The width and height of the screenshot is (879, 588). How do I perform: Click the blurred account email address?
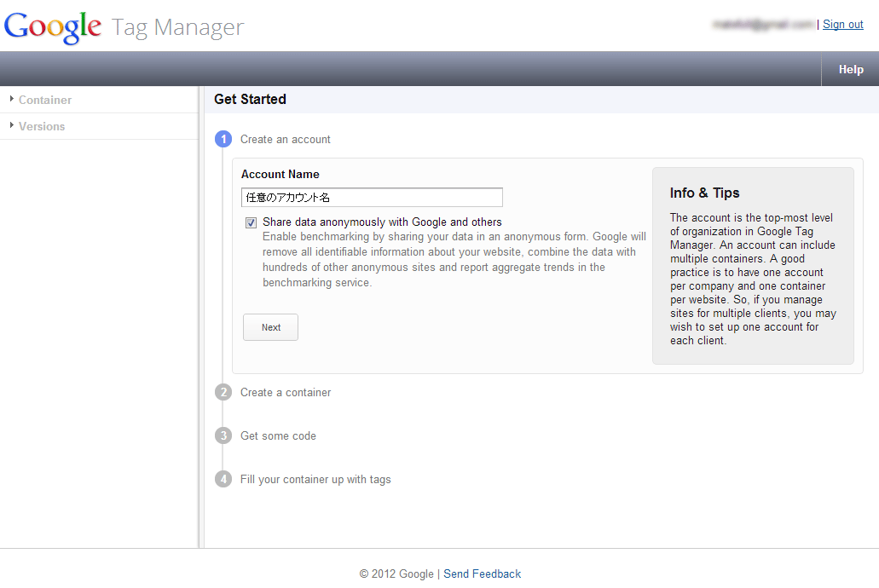pos(763,25)
